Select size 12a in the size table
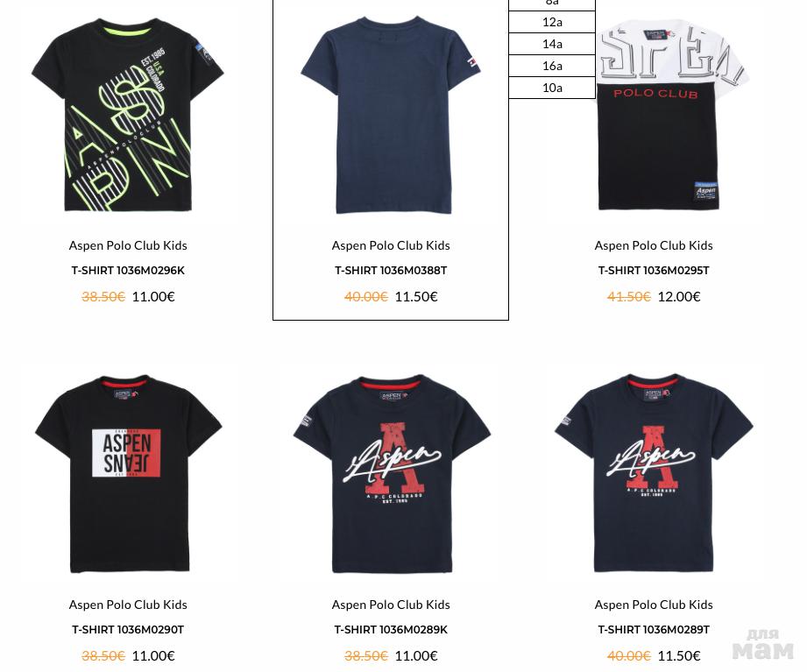This screenshot has height=672, width=807. click(552, 22)
